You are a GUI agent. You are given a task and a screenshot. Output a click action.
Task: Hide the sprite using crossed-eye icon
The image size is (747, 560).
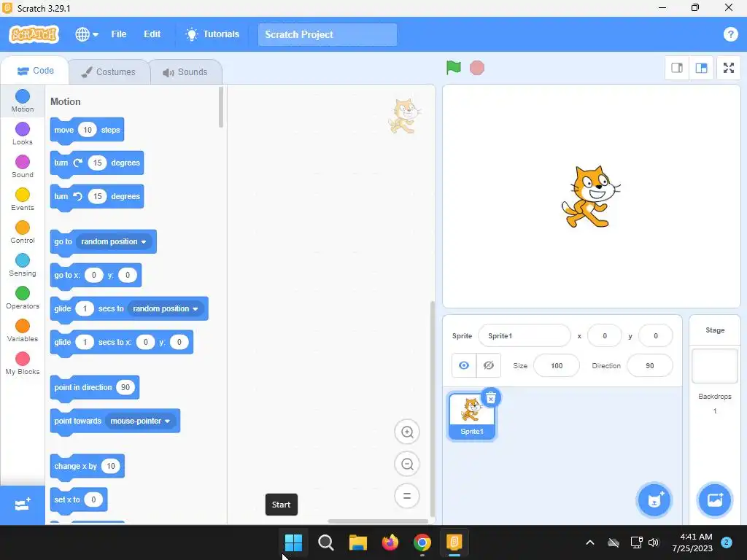(488, 365)
